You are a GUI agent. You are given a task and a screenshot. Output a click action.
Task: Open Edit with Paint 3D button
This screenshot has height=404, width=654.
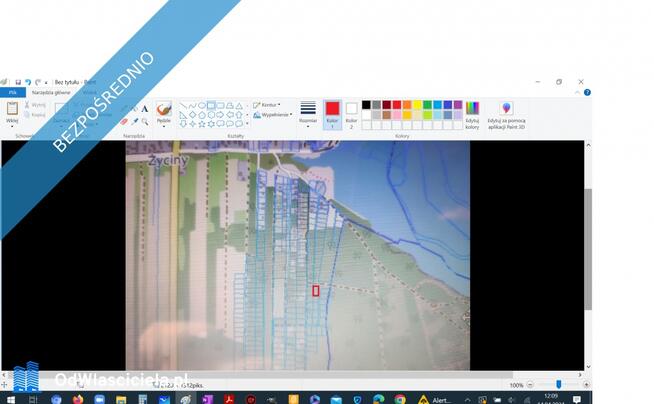coord(506,115)
